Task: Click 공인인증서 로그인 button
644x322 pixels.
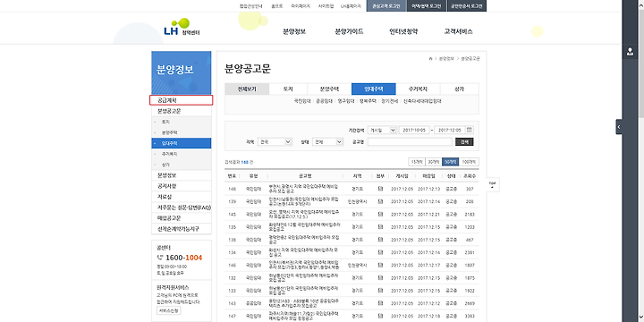Action: (467, 6)
